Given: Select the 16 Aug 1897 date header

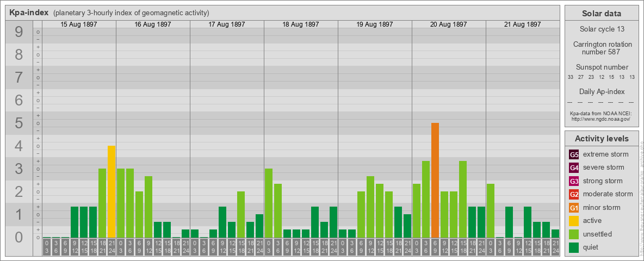Looking at the screenshot, I should pyautogui.click(x=153, y=24).
